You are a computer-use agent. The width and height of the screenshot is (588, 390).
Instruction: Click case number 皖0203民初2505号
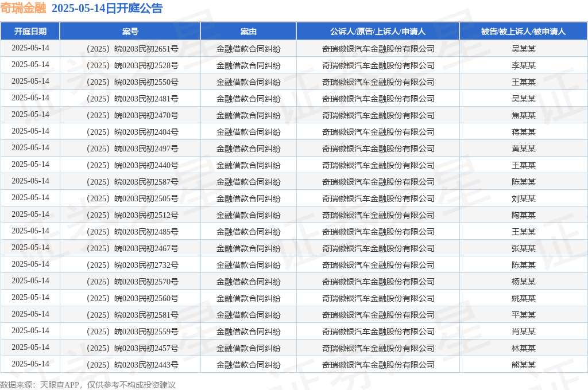pyautogui.click(x=133, y=198)
